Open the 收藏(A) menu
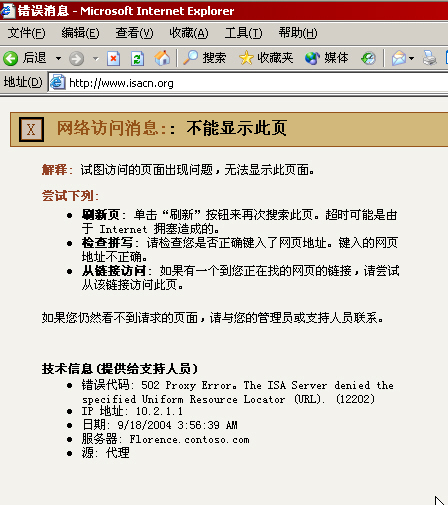 coord(189,33)
